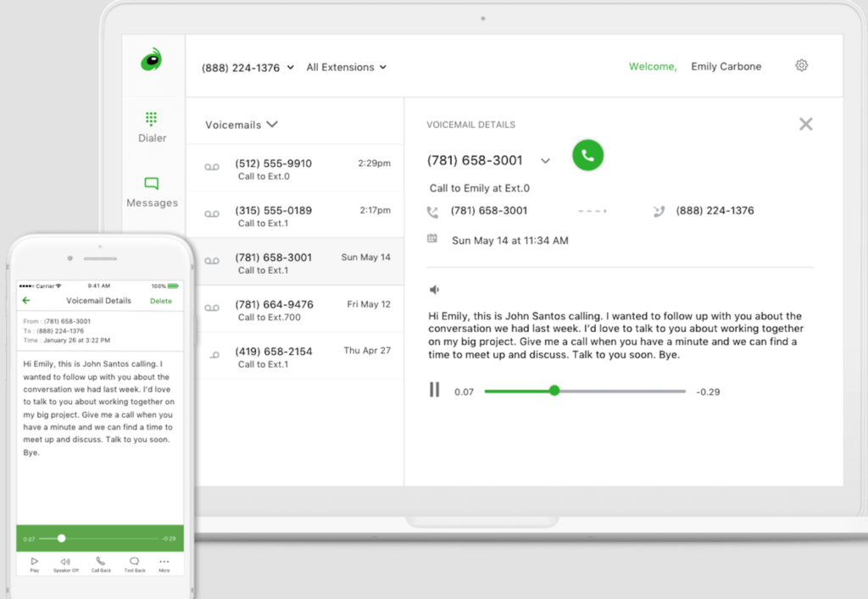Close the Voicemail Details panel

805,124
